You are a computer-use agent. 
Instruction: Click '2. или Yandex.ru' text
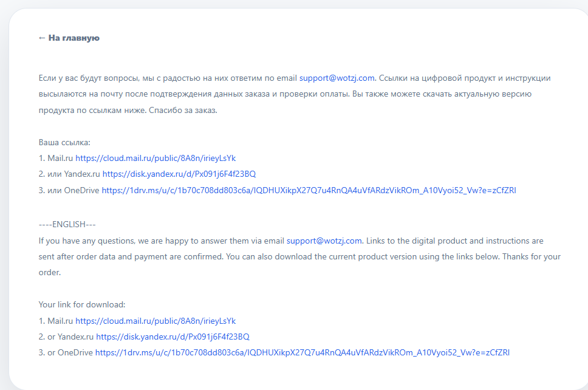pyautogui.click(x=69, y=174)
